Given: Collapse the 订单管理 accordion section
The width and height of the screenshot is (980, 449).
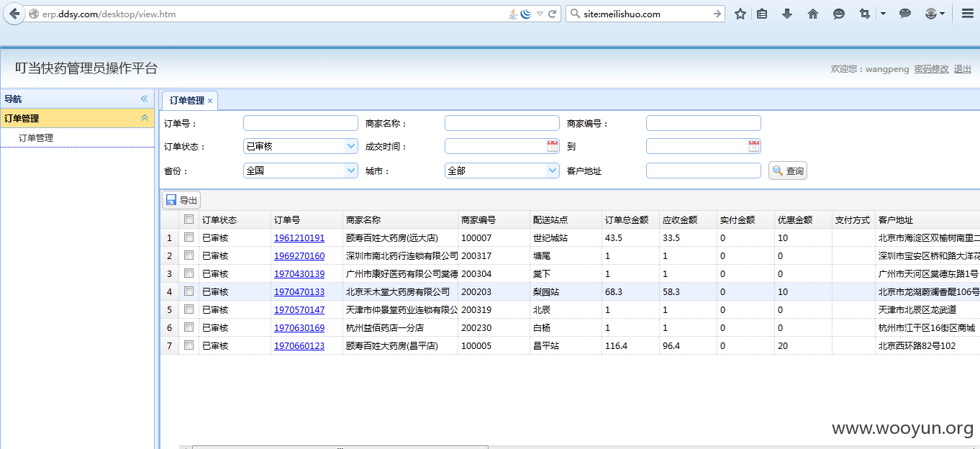Looking at the screenshot, I should [x=144, y=118].
